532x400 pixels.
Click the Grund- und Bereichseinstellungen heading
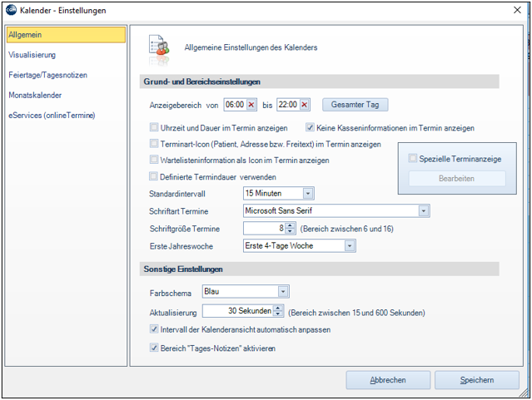[x=201, y=81]
